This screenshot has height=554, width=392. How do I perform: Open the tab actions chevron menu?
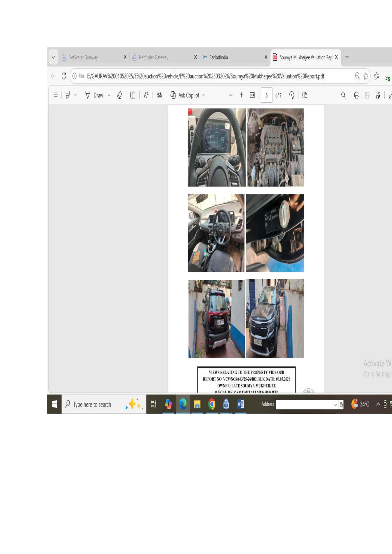(x=53, y=57)
